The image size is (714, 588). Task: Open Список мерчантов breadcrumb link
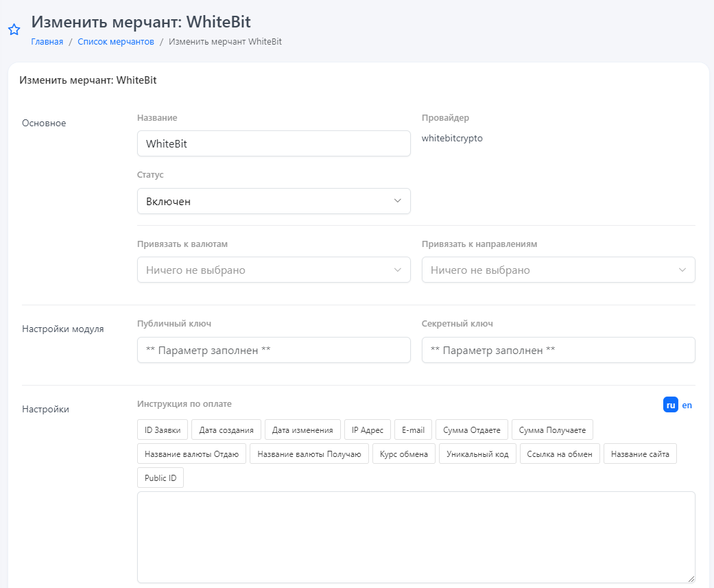[x=116, y=42]
